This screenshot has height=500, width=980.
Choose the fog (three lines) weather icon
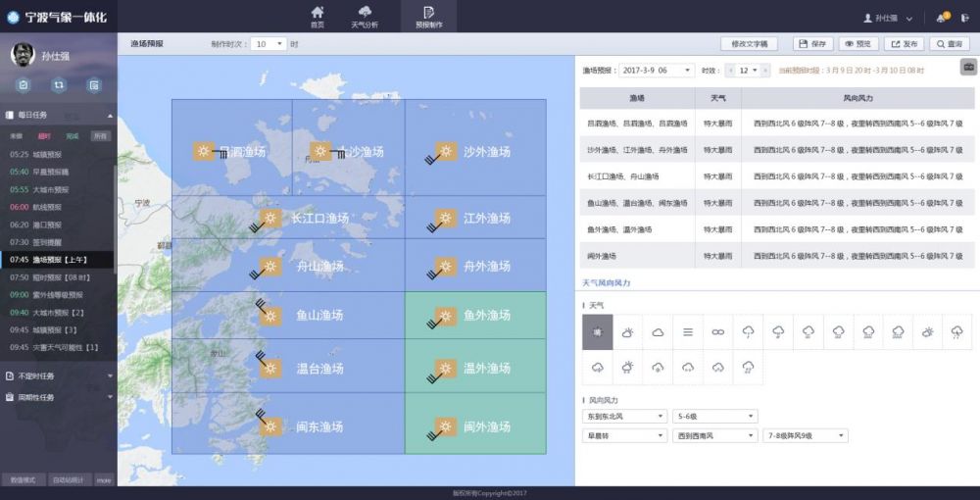click(x=688, y=332)
